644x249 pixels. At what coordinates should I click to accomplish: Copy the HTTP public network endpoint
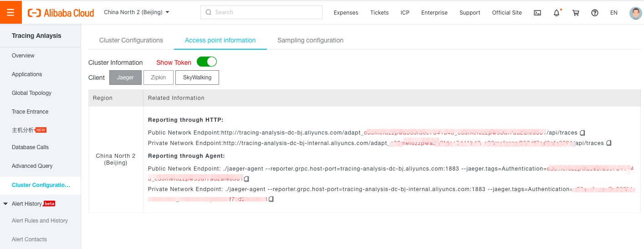click(582, 133)
